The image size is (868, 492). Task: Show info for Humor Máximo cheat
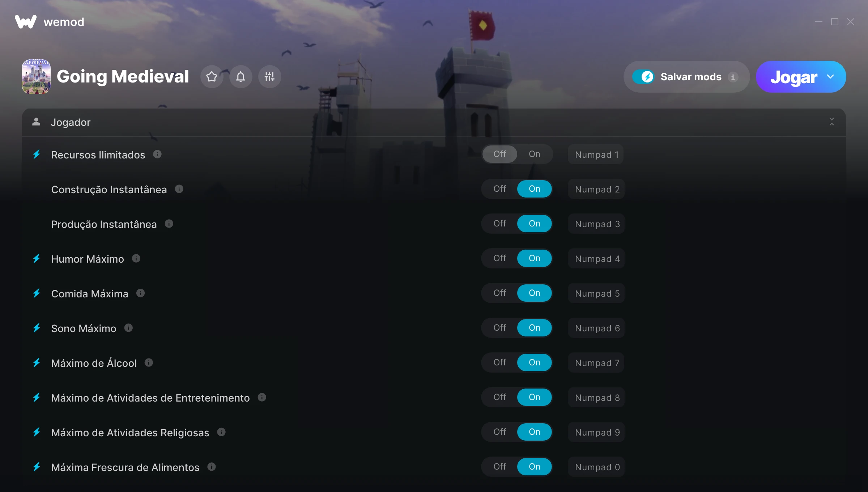[136, 258]
